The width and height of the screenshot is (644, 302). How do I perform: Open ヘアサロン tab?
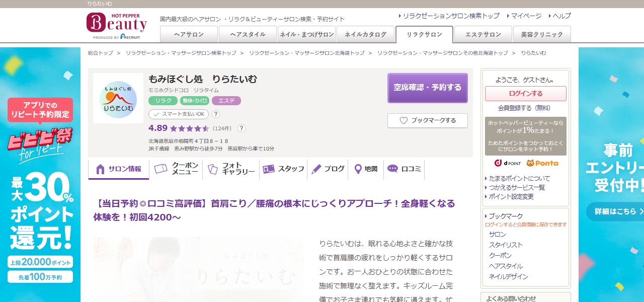point(189,34)
